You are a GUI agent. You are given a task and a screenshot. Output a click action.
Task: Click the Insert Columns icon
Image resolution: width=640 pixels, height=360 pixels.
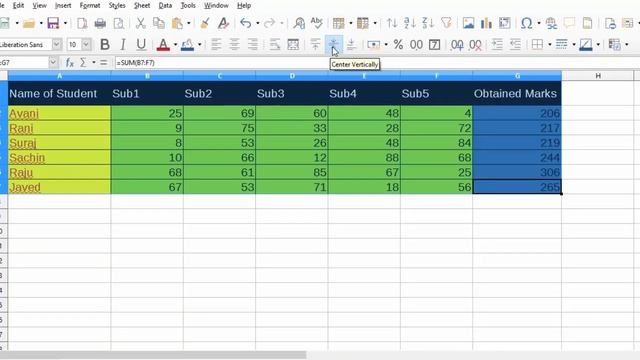(362, 23)
